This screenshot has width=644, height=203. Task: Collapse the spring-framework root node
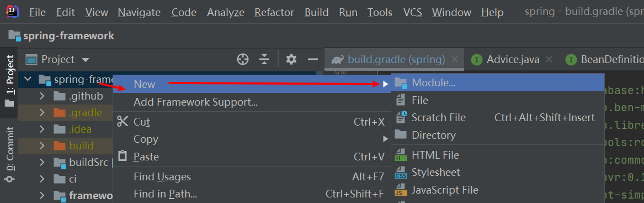pos(28,79)
